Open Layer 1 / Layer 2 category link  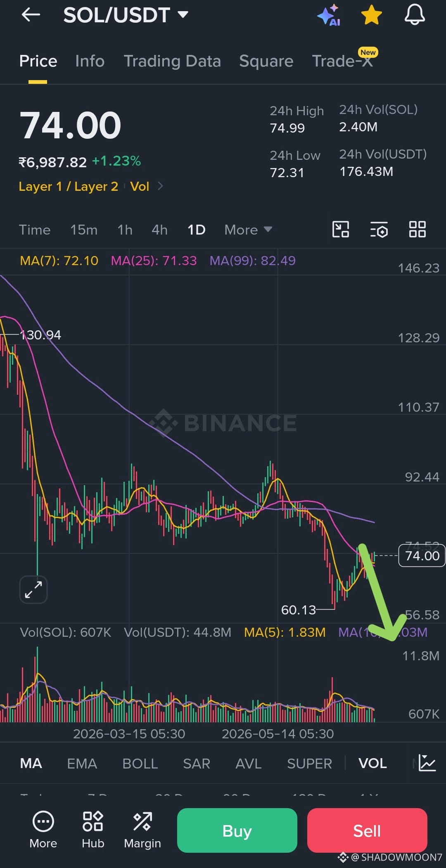(68, 187)
